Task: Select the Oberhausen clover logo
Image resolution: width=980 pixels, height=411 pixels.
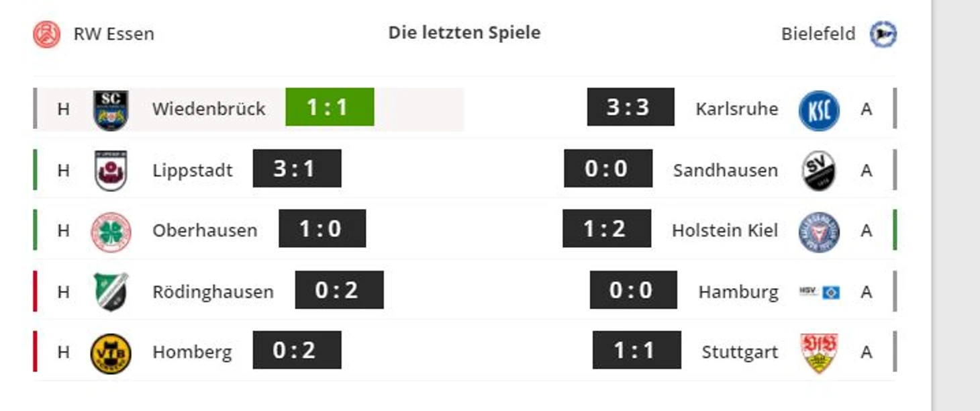Action: click(111, 231)
